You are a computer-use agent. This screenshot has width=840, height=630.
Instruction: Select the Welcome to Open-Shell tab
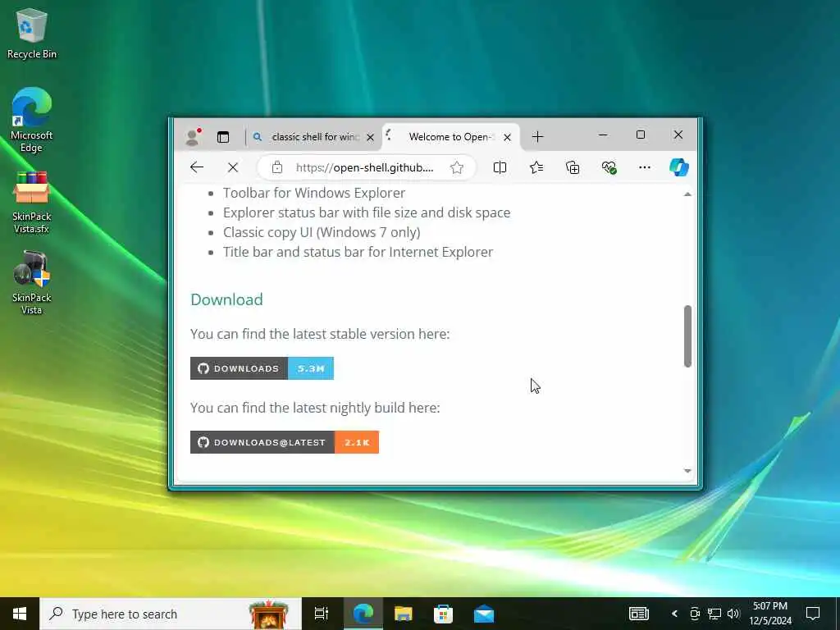tap(450, 137)
